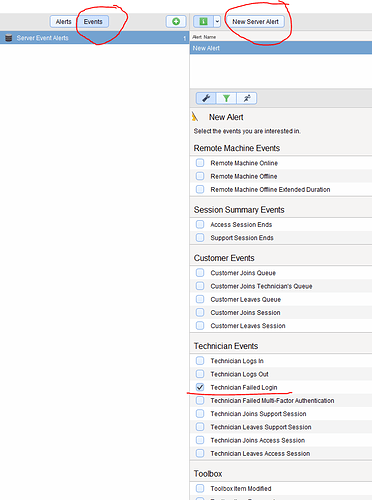Check Toolbox Item Modified

(x=200, y=488)
